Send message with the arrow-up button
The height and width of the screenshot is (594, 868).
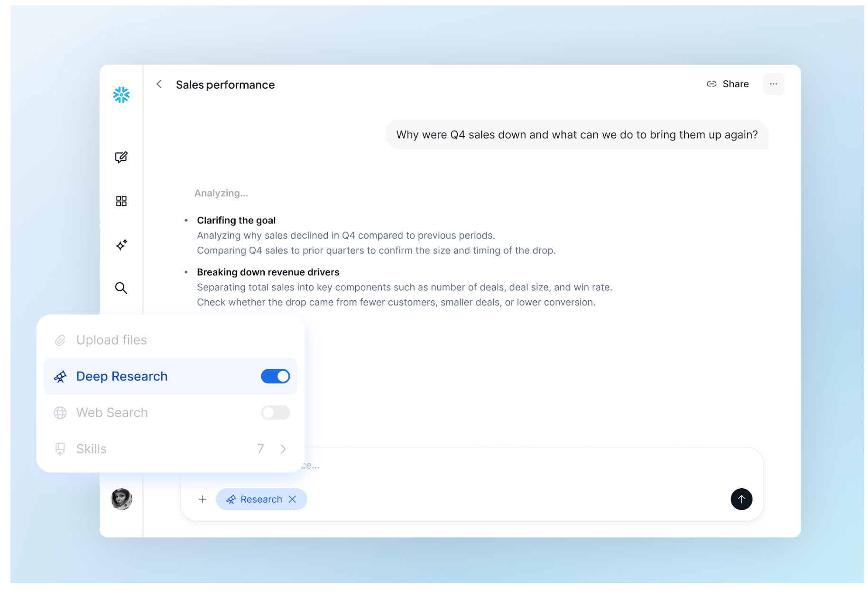(741, 499)
